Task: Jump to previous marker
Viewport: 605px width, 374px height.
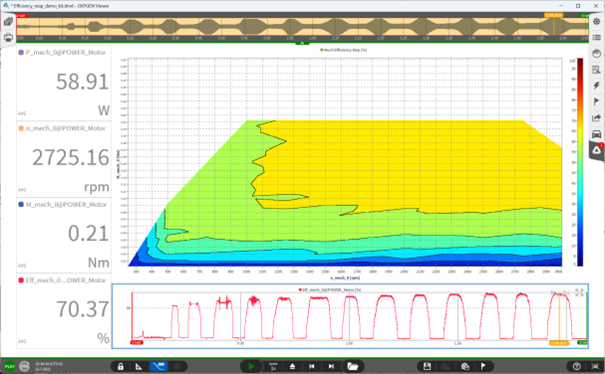Action: click(312, 366)
